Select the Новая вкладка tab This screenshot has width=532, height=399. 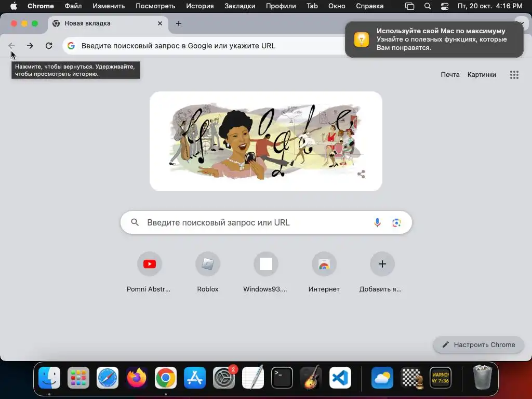tap(108, 23)
